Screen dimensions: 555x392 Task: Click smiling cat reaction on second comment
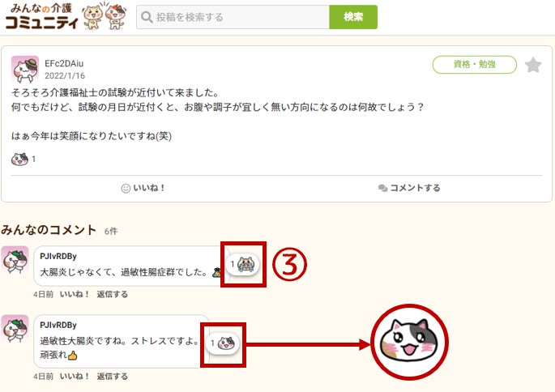click(223, 343)
